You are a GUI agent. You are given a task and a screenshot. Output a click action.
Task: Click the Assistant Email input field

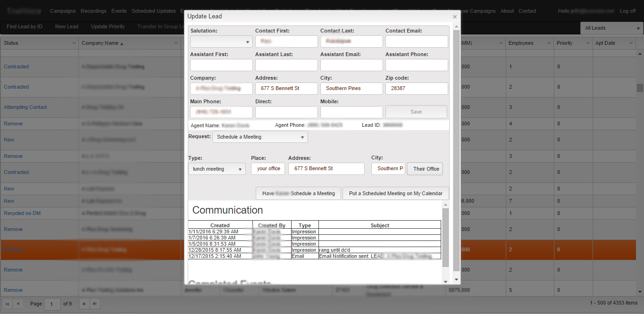(x=351, y=65)
